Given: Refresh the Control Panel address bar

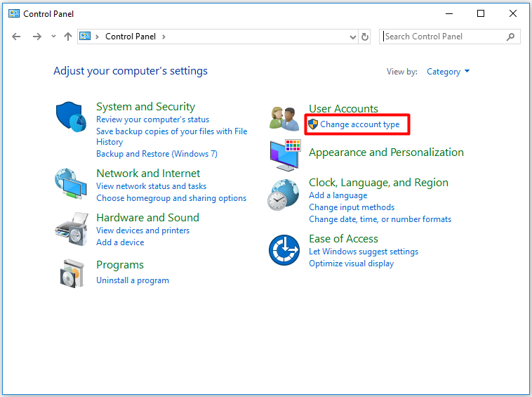Looking at the screenshot, I should (365, 37).
